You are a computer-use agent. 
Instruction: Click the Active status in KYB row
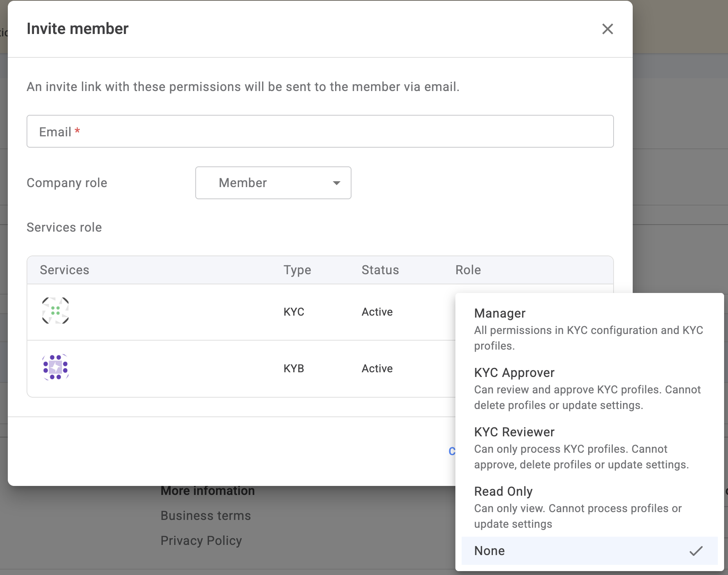377,368
